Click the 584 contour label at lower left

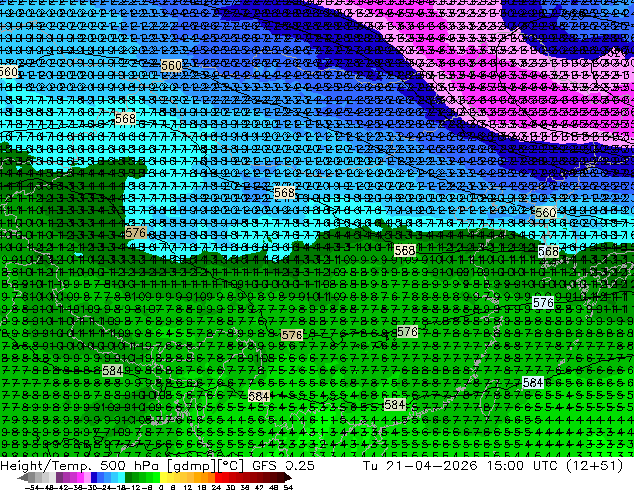click(112, 370)
